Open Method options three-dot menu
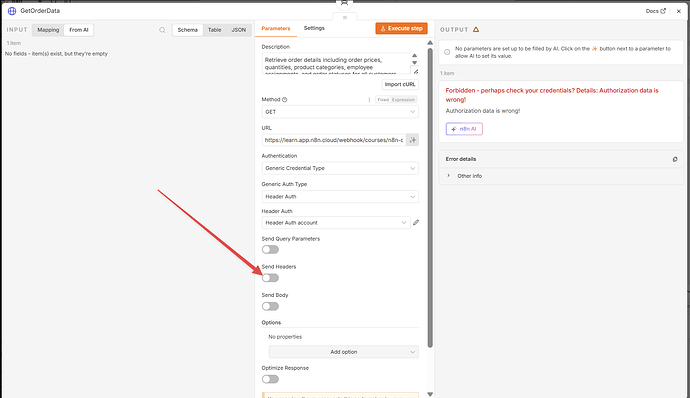 click(x=369, y=100)
